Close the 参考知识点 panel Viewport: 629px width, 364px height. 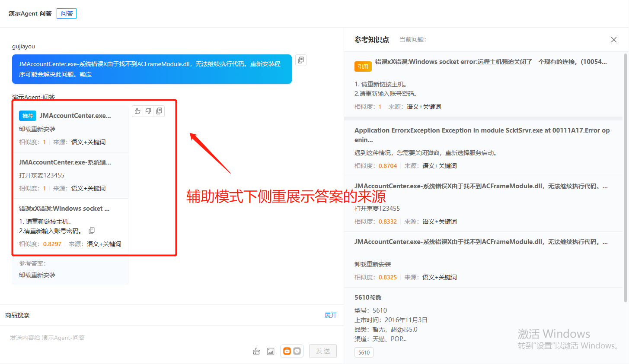[x=613, y=40]
